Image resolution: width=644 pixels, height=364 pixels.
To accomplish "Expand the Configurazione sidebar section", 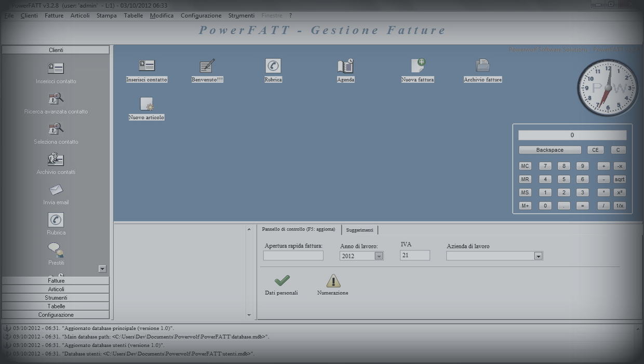I will (56, 315).
